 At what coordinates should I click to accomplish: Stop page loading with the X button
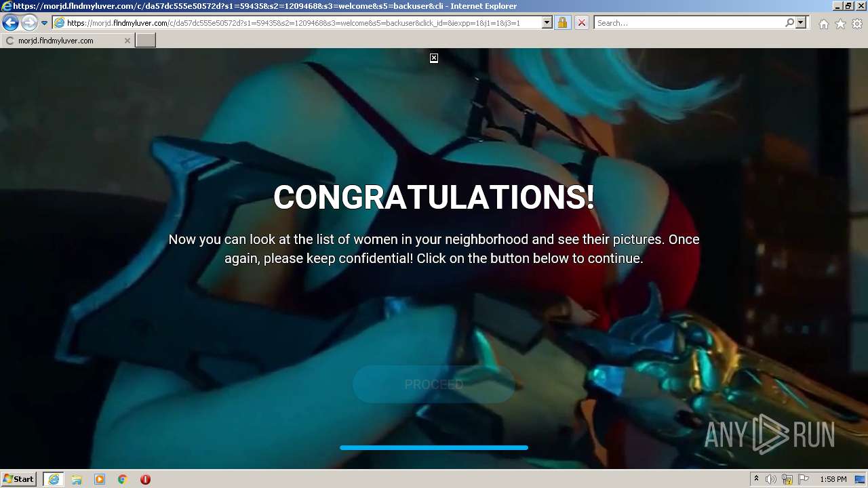(x=581, y=23)
